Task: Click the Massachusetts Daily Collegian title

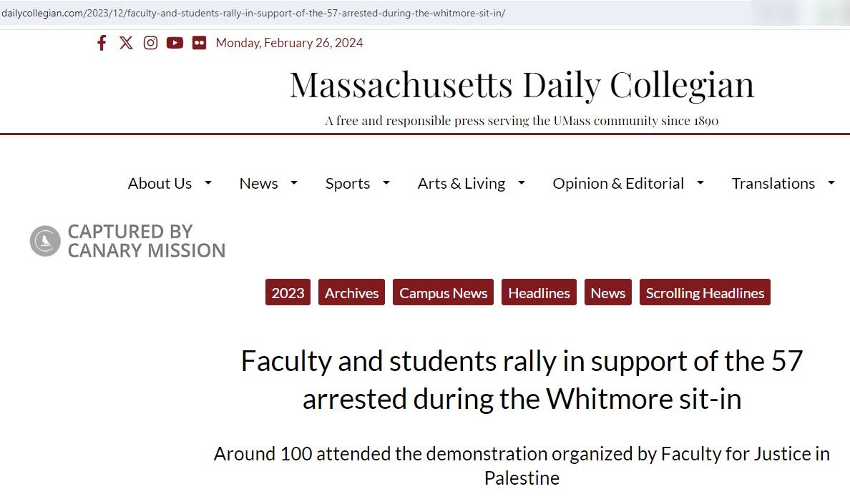Action: (x=522, y=84)
